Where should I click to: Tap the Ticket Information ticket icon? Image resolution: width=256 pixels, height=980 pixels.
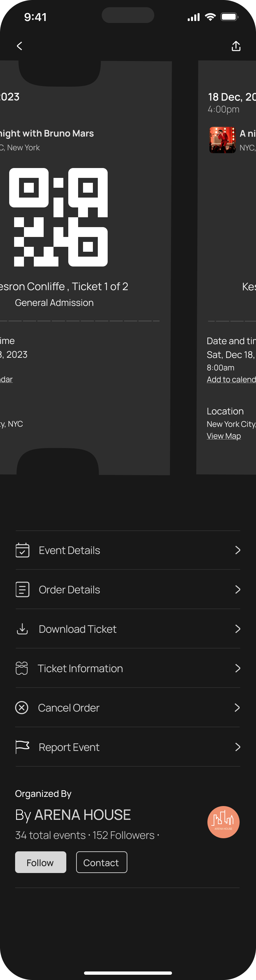tap(22, 669)
